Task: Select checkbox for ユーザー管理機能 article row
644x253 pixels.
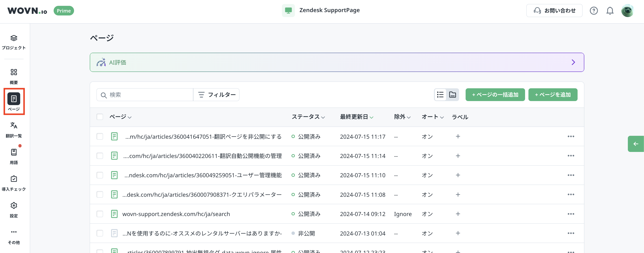Action: point(100,175)
